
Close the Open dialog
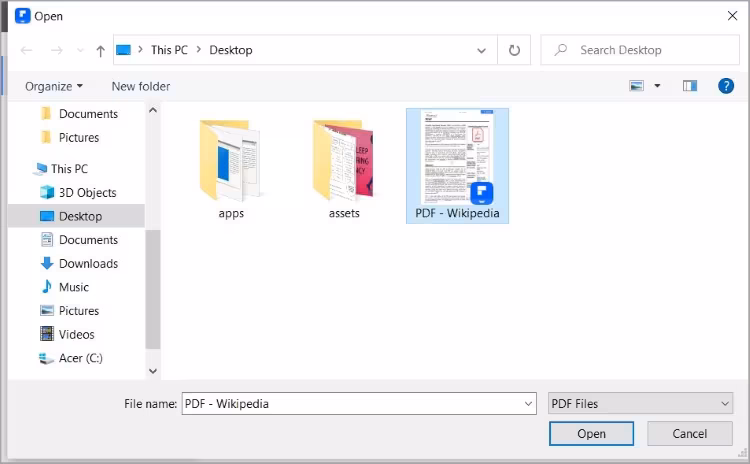(732, 16)
